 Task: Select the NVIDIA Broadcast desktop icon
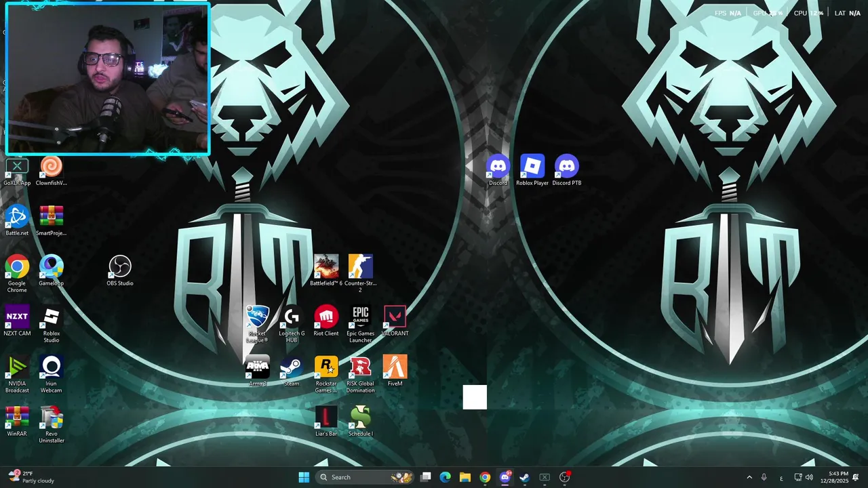(17, 374)
